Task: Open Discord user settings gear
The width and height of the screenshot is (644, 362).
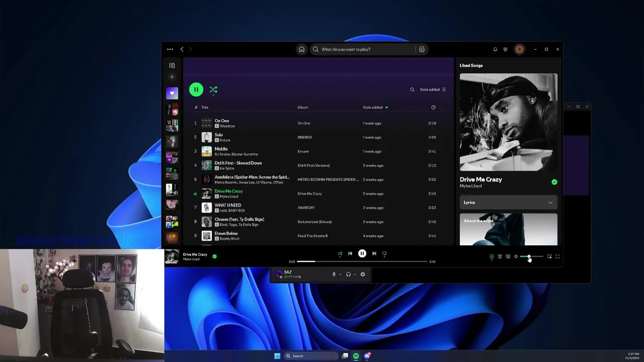Action: point(362,274)
